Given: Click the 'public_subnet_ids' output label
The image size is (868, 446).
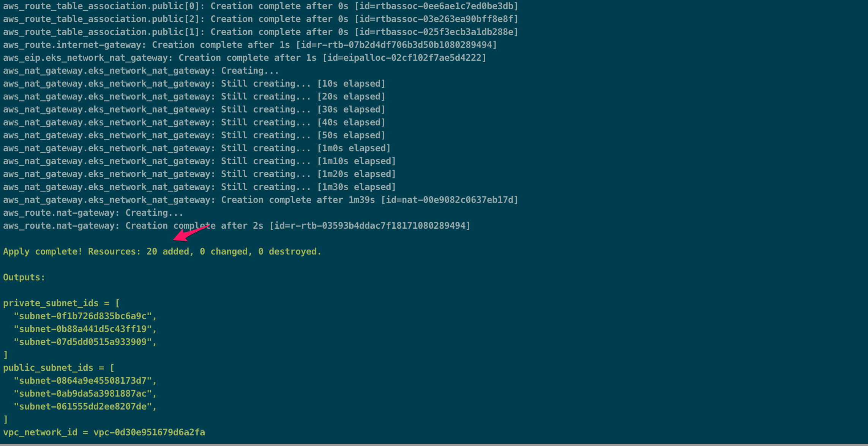Looking at the screenshot, I should [x=48, y=368].
